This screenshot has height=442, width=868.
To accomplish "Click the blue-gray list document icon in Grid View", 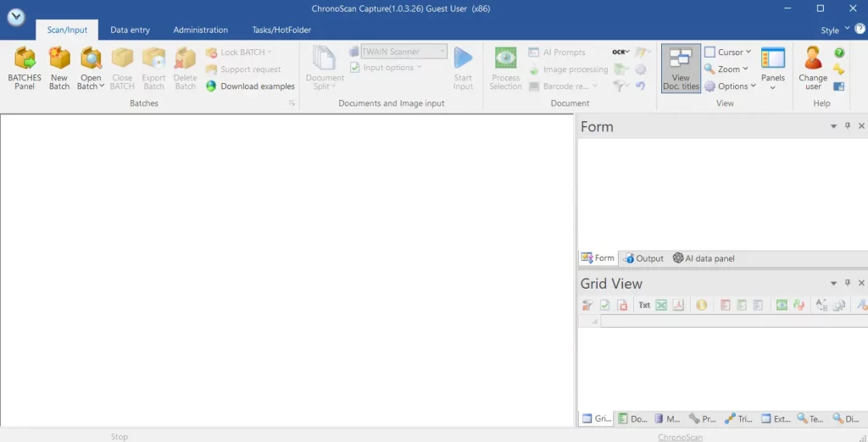I will point(759,305).
